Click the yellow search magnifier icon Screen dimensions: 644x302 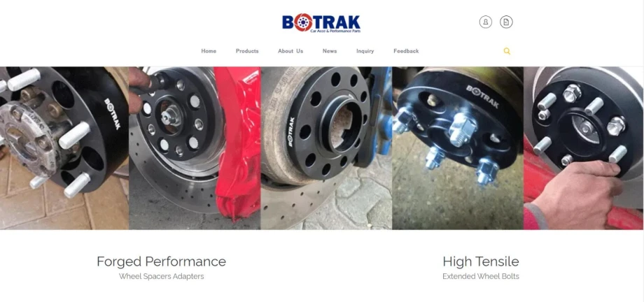pyautogui.click(x=507, y=51)
